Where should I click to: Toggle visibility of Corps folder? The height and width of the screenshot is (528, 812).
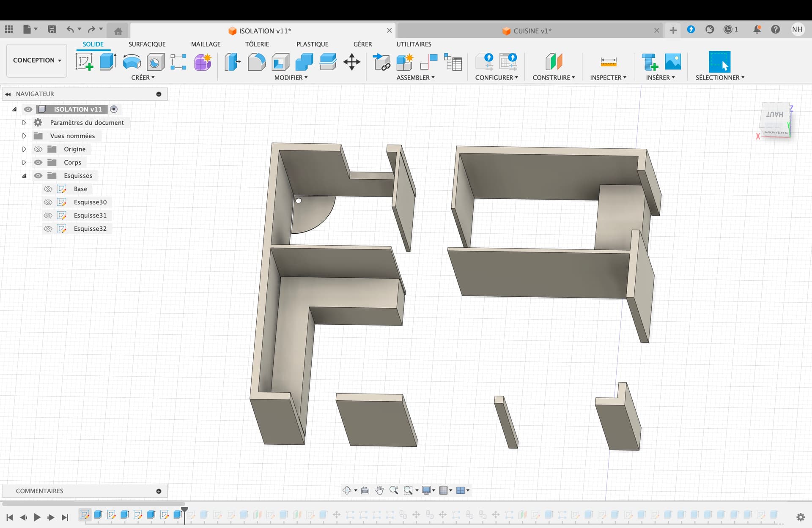tap(38, 162)
